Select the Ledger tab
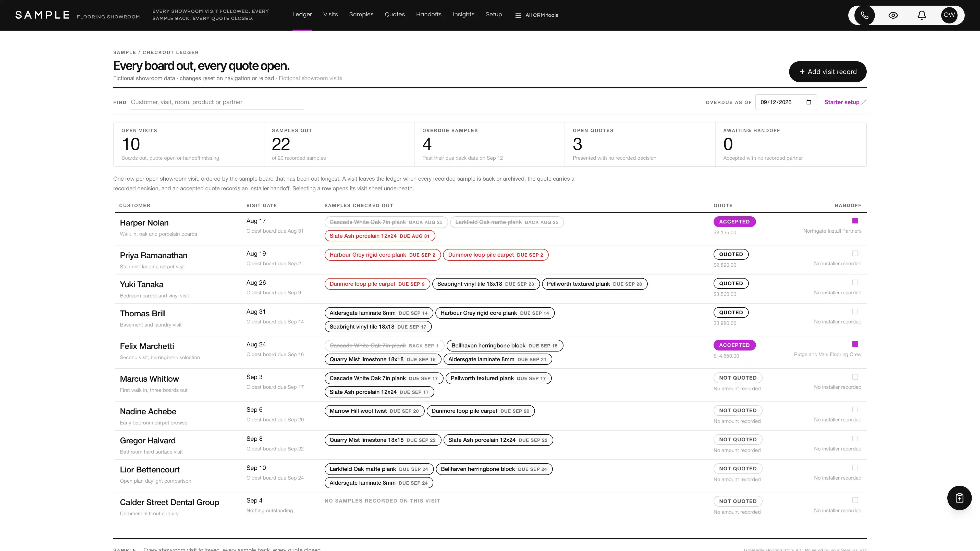The width and height of the screenshot is (980, 551). [x=302, y=15]
